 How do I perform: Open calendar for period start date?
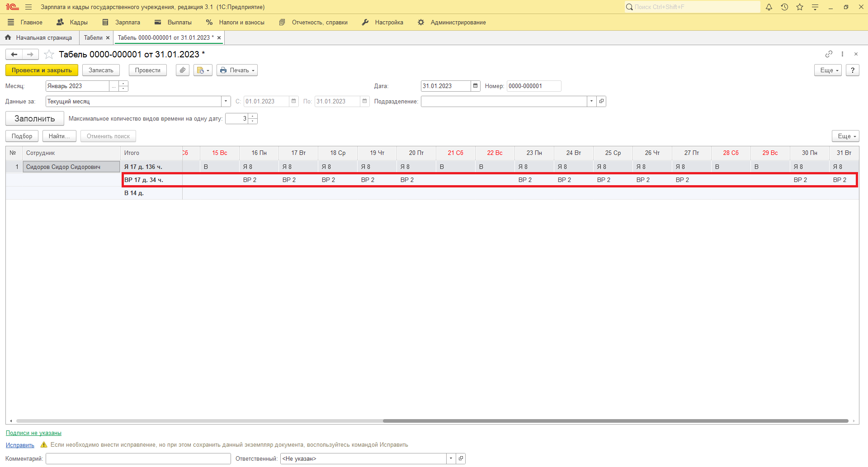point(293,101)
